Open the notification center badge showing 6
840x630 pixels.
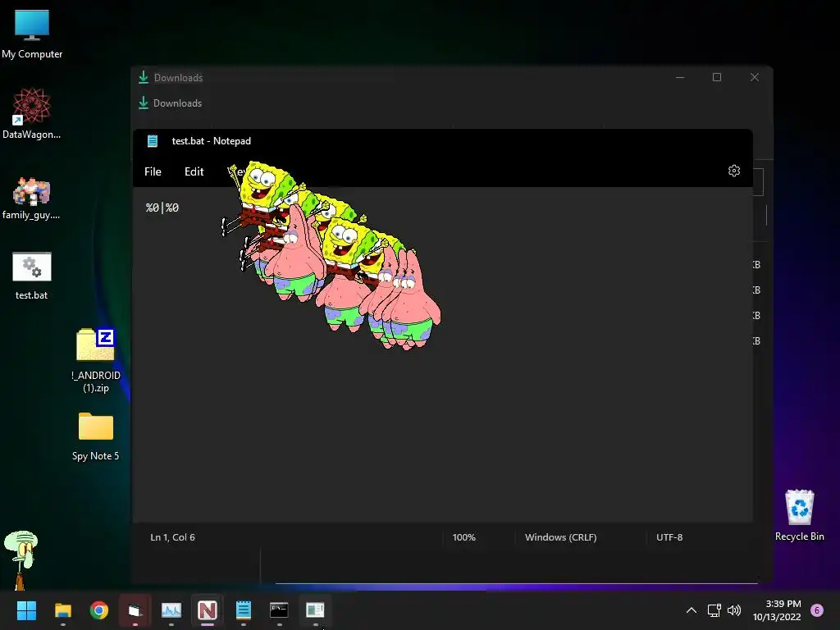tap(817, 610)
